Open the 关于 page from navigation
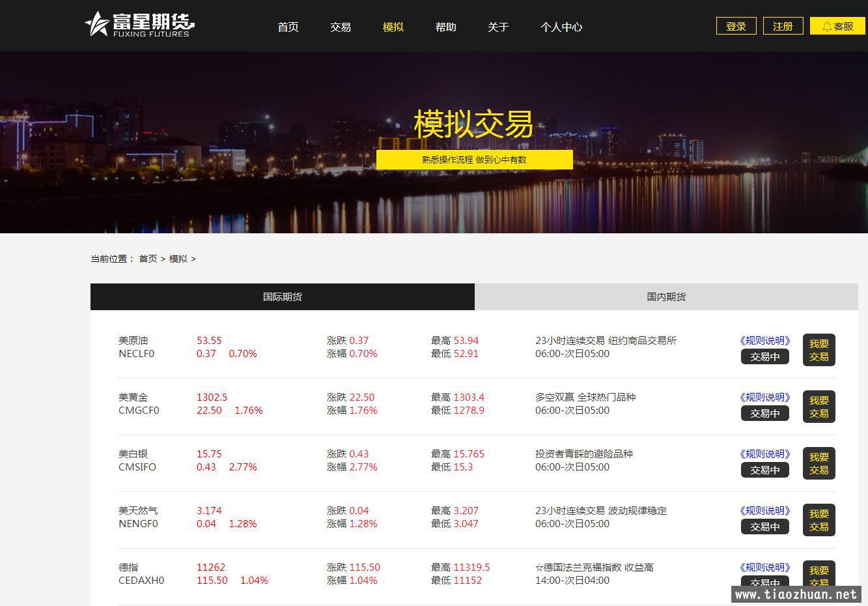 pos(498,27)
